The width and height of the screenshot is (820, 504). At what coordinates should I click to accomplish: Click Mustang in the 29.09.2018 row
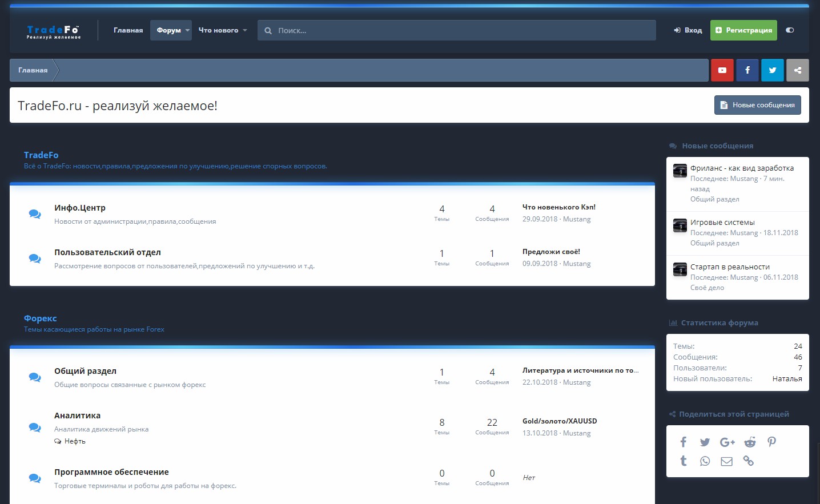click(x=577, y=219)
